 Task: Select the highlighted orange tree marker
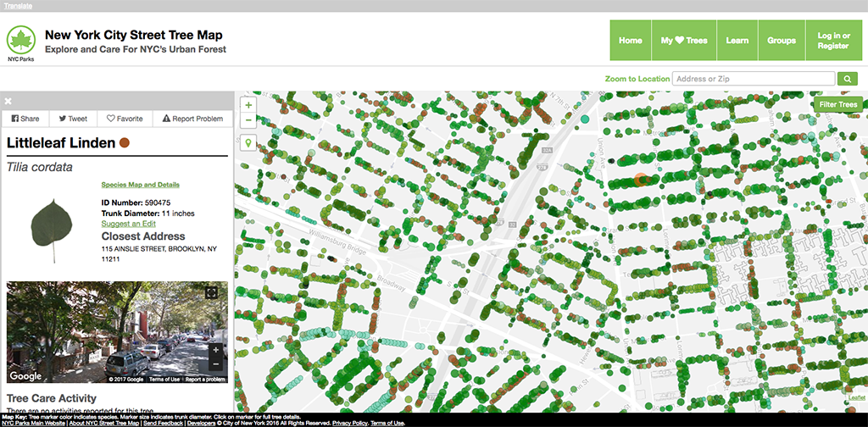click(x=641, y=180)
